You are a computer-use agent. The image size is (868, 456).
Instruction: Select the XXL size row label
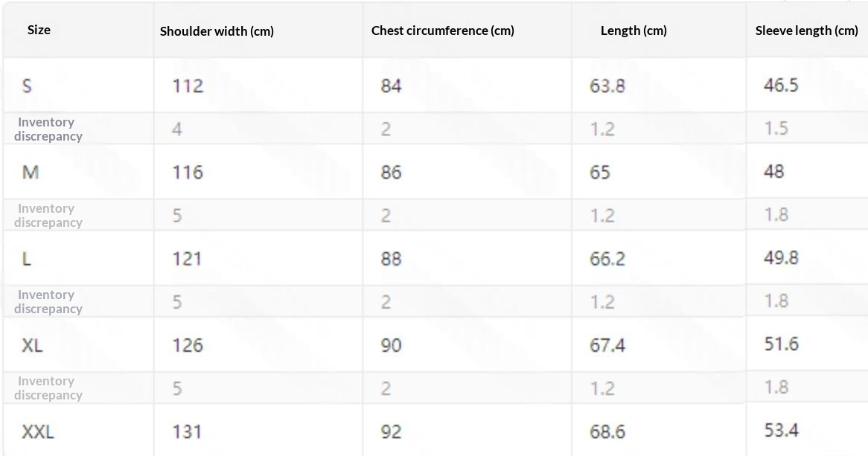pyautogui.click(x=38, y=431)
